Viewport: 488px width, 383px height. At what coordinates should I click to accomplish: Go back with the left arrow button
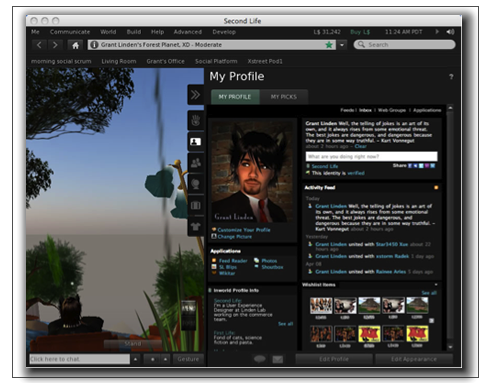coord(39,45)
